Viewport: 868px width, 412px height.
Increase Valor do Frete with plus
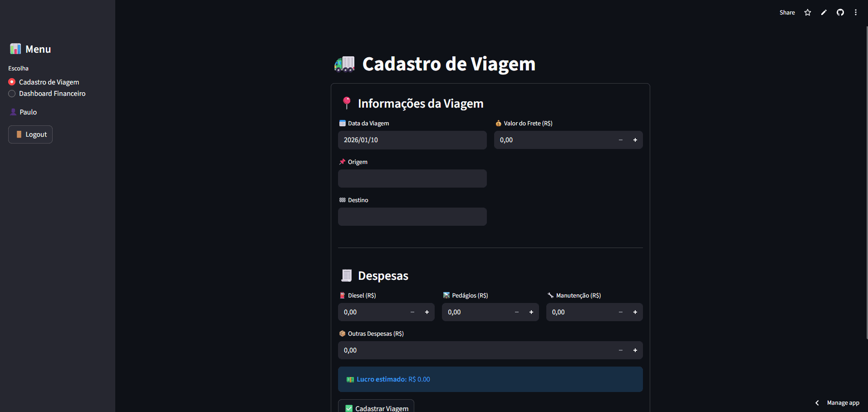635,140
